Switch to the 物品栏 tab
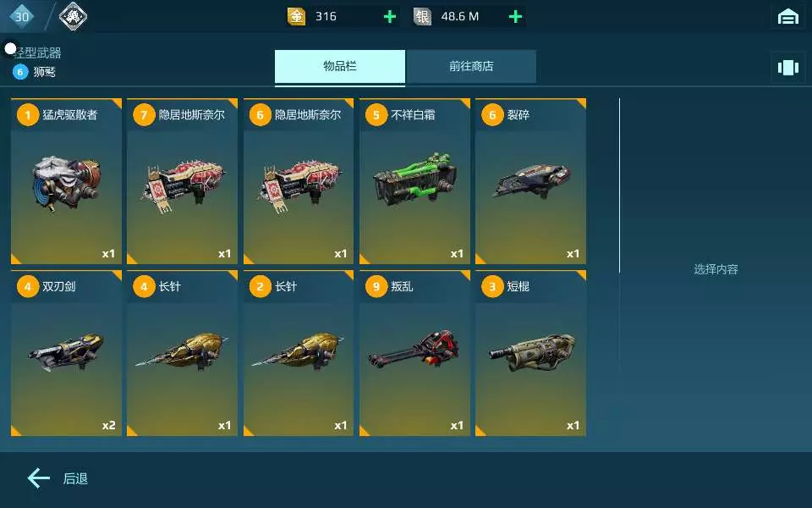This screenshot has height=508, width=812. tap(340, 66)
